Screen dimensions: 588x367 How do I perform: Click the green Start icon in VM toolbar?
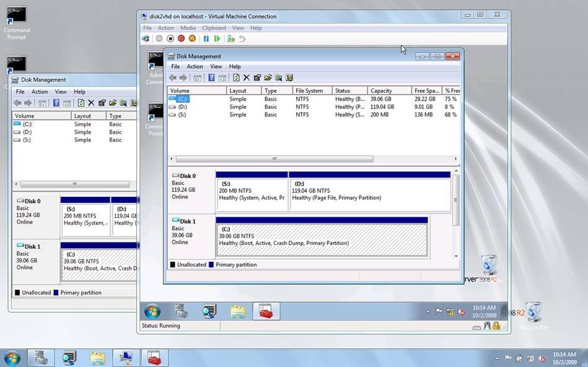[217, 38]
